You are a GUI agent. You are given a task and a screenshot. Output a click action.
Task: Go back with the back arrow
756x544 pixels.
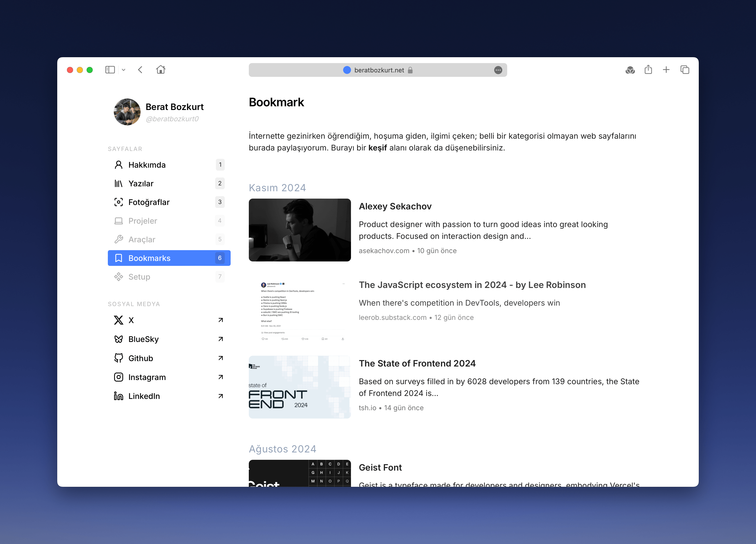140,70
